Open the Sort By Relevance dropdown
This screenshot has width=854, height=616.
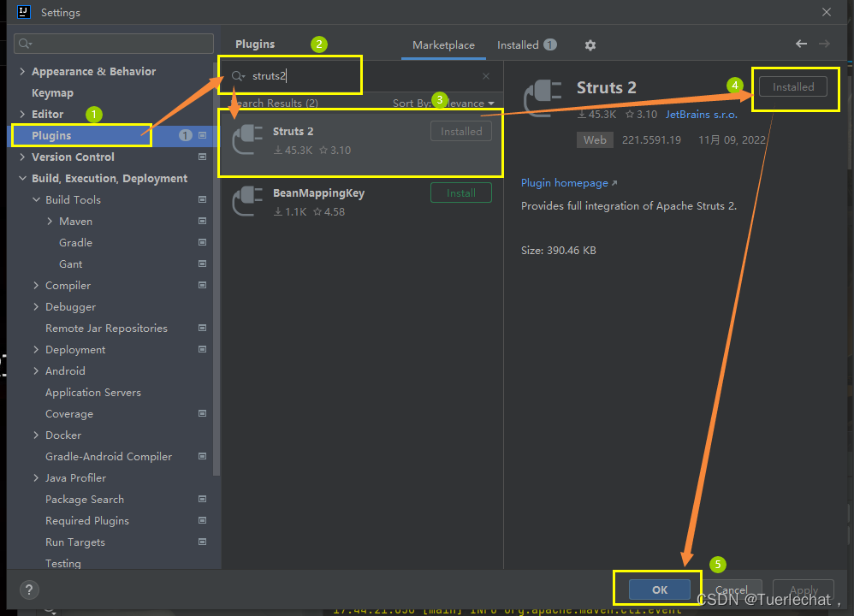[443, 103]
